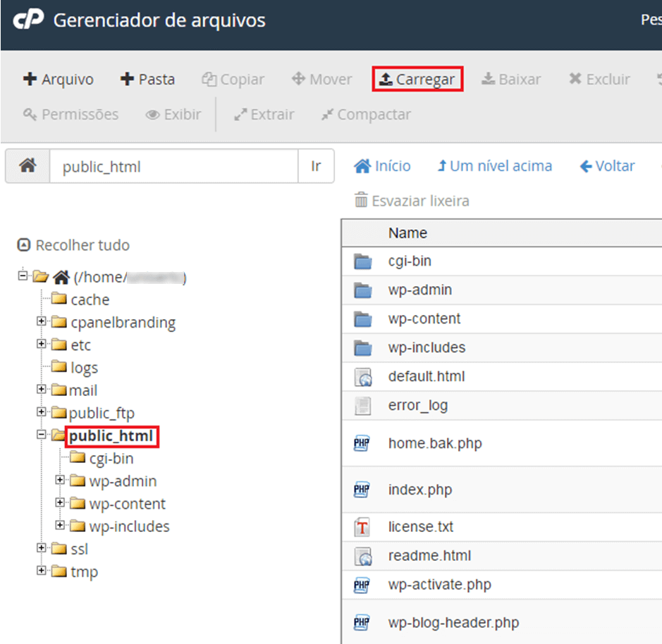Image resolution: width=662 pixels, height=644 pixels.
Task: Click the Voltar back link
Action: coord(607,166)
